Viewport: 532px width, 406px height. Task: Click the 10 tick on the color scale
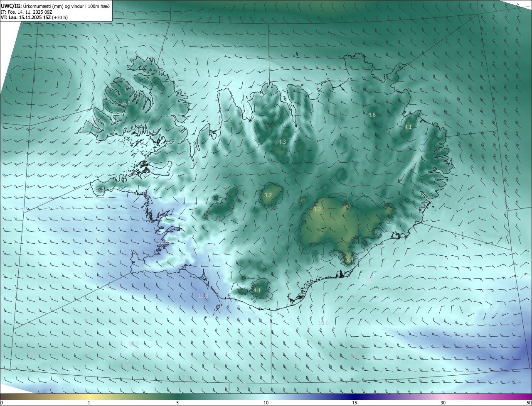266,403
